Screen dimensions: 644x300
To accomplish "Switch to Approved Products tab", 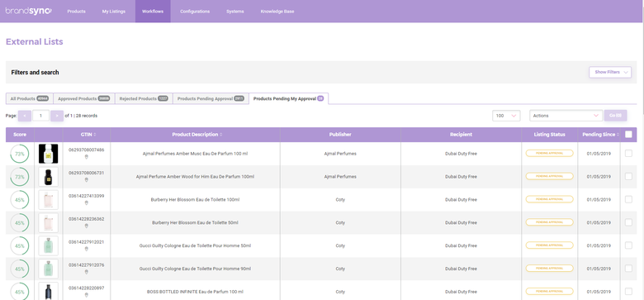I will [84, 98].
